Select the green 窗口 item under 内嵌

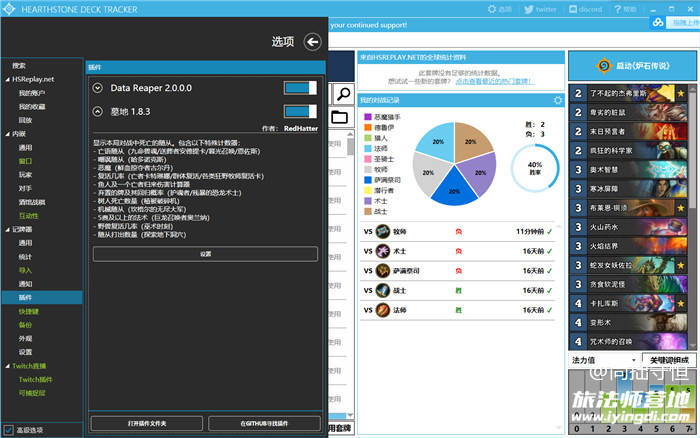[25, 161]
